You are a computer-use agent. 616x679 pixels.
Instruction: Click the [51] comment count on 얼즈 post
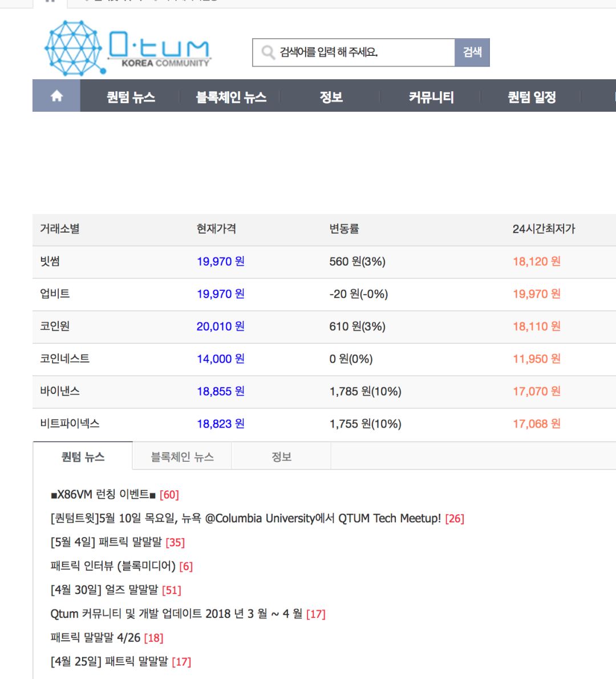click(x=172, y=590)
